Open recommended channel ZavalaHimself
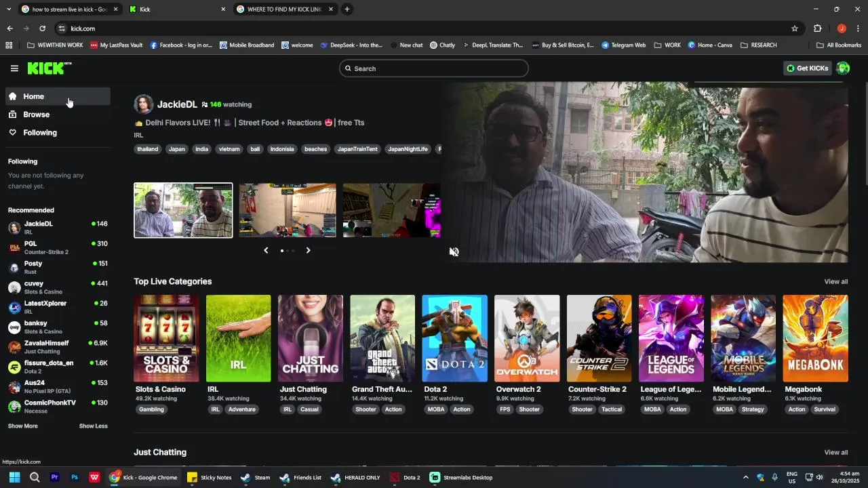868x488 pixels. 58,347
